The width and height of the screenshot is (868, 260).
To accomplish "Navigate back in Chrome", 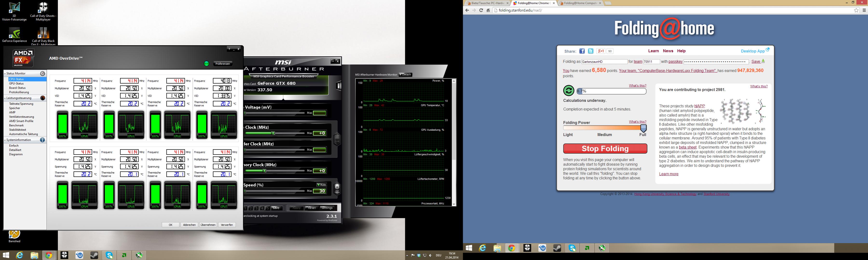I will pyautogui.click(x=467, y=10).
